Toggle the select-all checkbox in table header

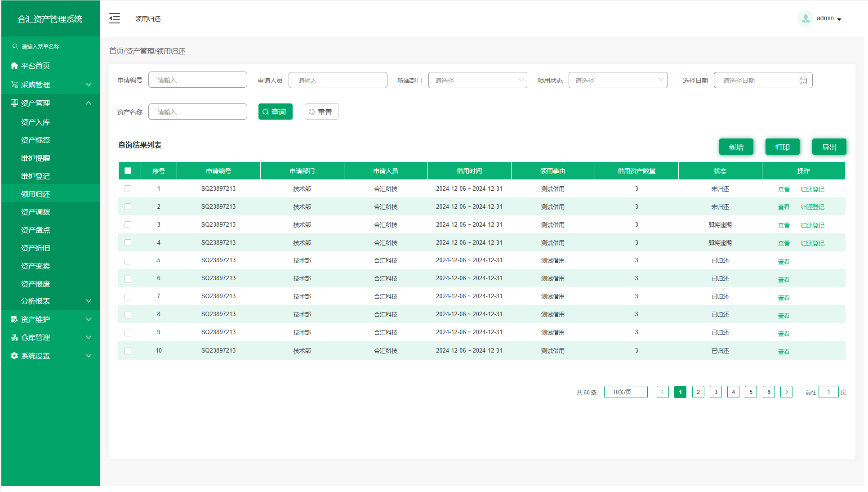(x=128, y=171)
